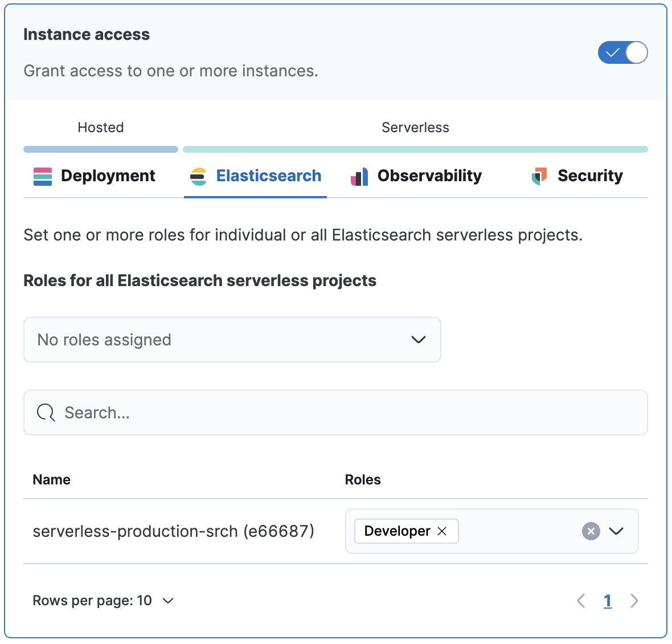Click the serverless-production-srch project name

(x=173, y=531)
